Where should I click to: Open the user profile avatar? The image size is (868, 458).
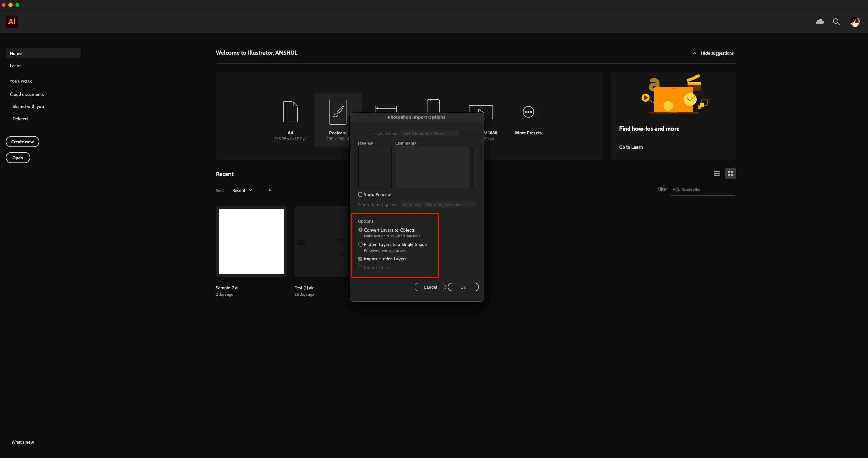[x=855, y=22]
